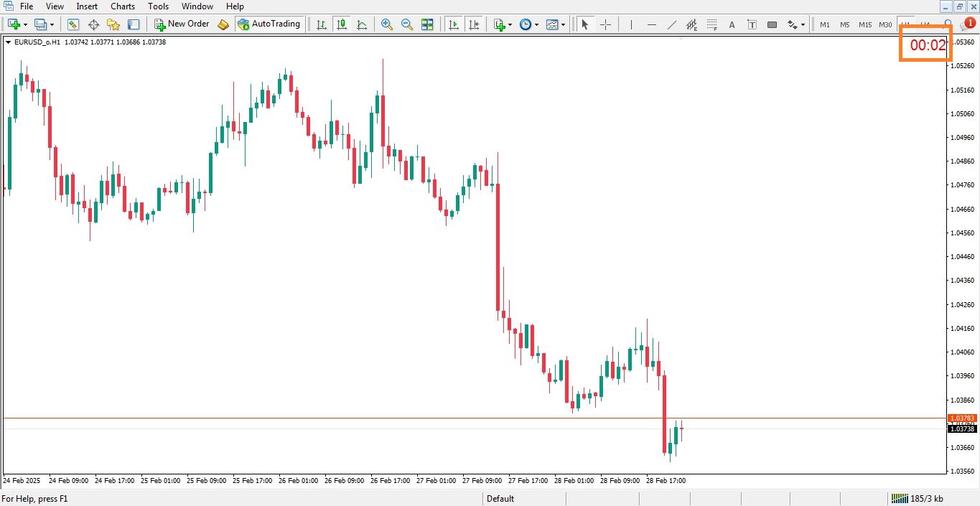The width and height of the screenshot is (980, 506).
Task: Select the arrows drawing tool icon
Action: 792,24
